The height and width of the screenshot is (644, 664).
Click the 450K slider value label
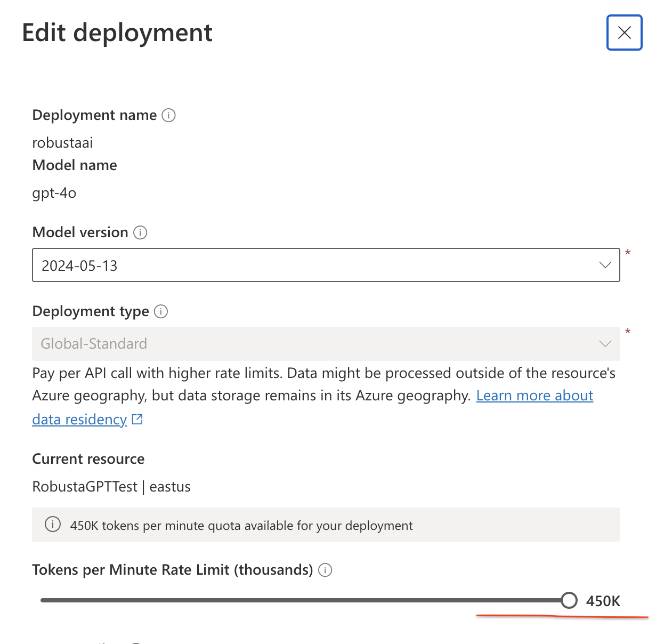point(603,601)
